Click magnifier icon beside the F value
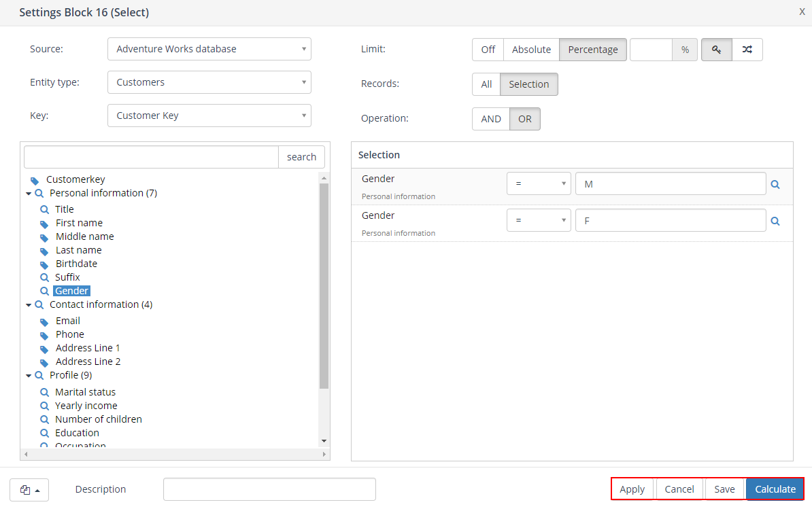This screenshot has height=511, width=812. point(775,221)
